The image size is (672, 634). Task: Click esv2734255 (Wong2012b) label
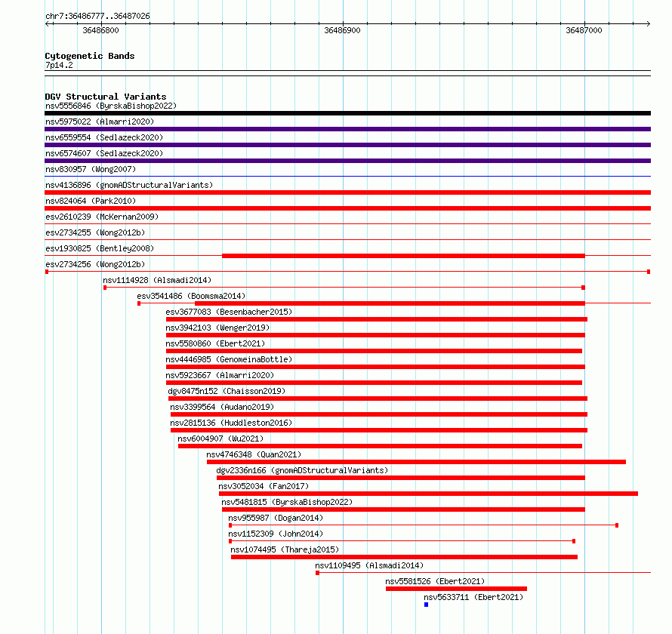[95, 232]
